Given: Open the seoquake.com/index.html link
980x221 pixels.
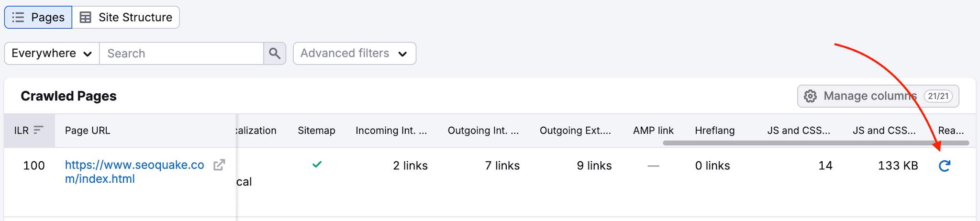Looking at the screenshot, I should tap(134, 172).
